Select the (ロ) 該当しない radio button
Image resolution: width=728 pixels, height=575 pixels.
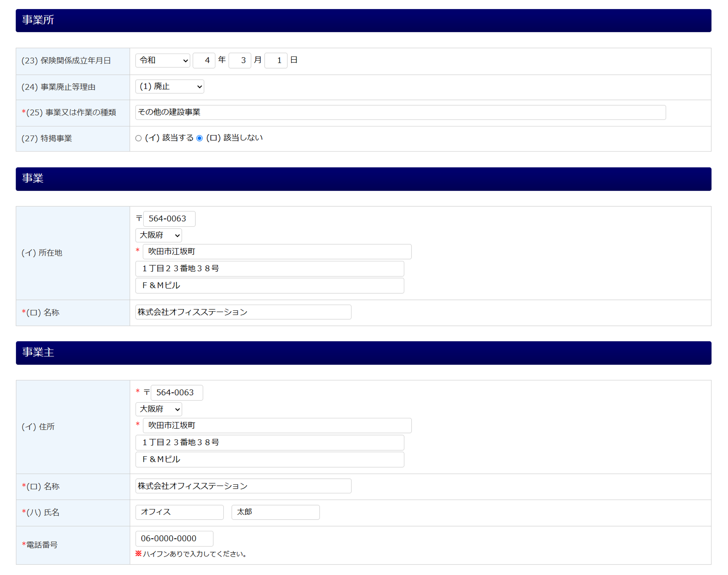tap(199, 138)
